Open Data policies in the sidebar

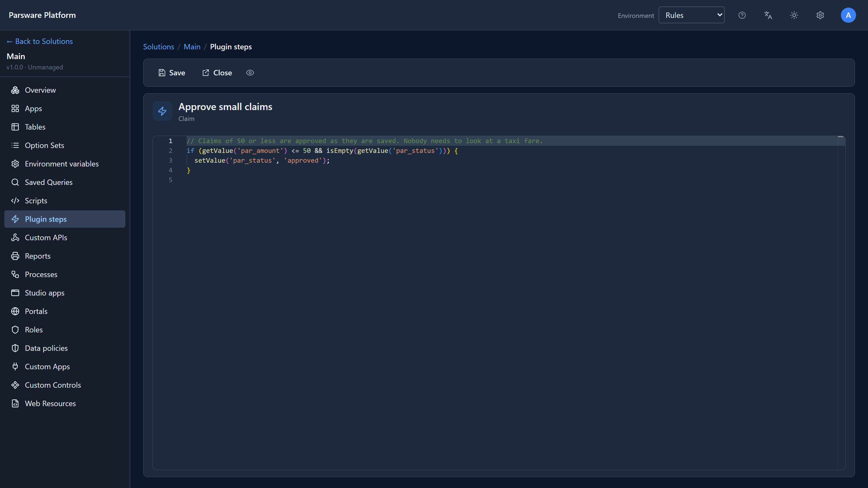[65, 348]
